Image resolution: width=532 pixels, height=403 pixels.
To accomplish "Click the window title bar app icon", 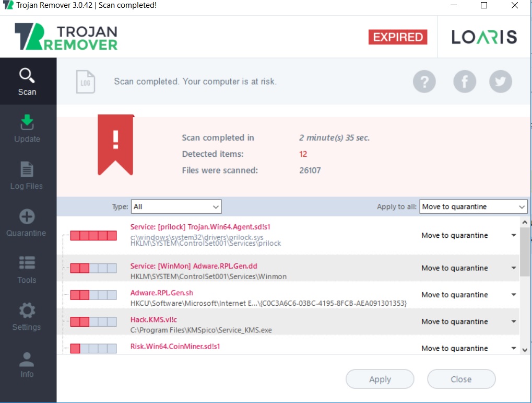I will click(x=8, y=5).
